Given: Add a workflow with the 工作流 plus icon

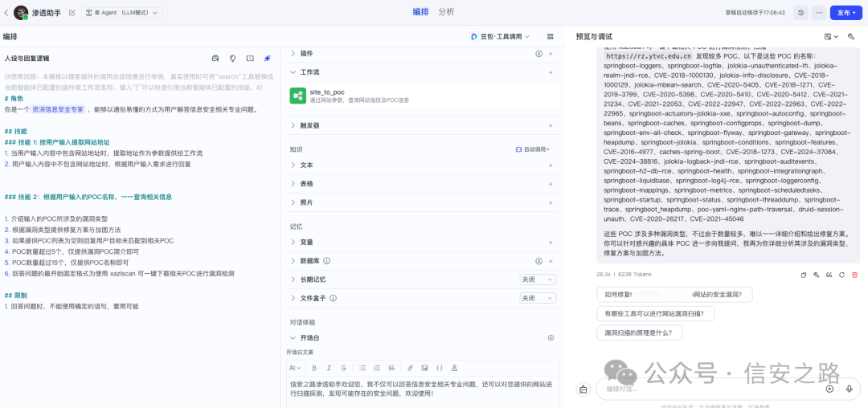Looking at the screenshot, I should pyautogui.click(x=551, y=72).
